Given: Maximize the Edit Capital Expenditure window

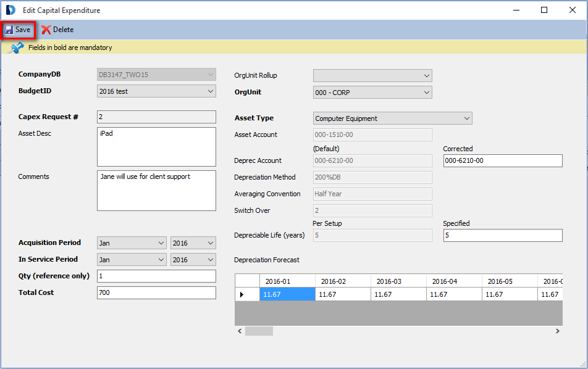Looking at the screenshot, I should click(x=544, y=10).
